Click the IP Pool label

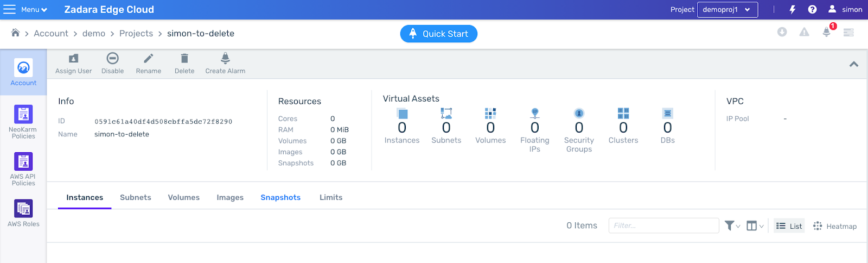click(x=738, y=118)
